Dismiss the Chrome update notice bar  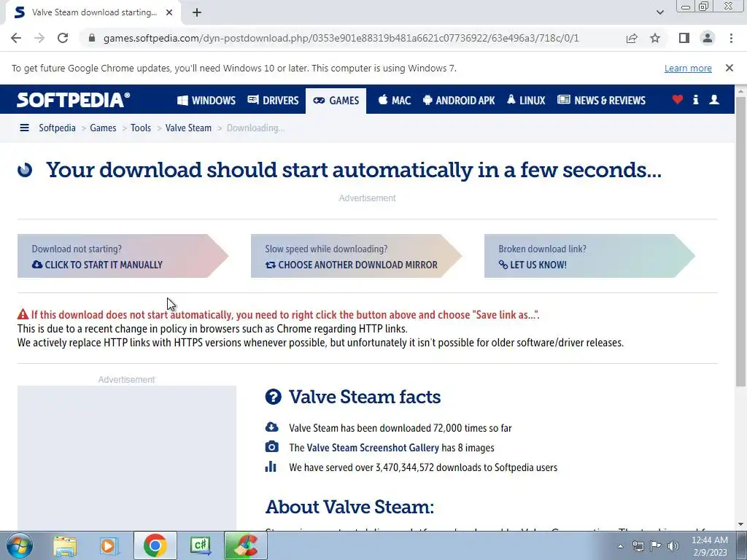pyautogui.click(x=729, y=68)
